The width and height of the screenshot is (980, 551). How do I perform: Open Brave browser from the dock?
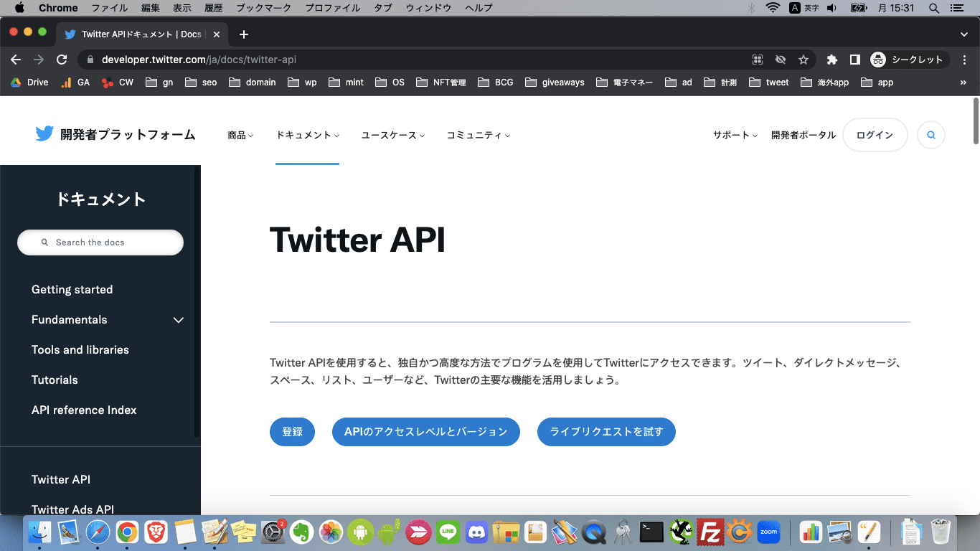tap(156, 532)
